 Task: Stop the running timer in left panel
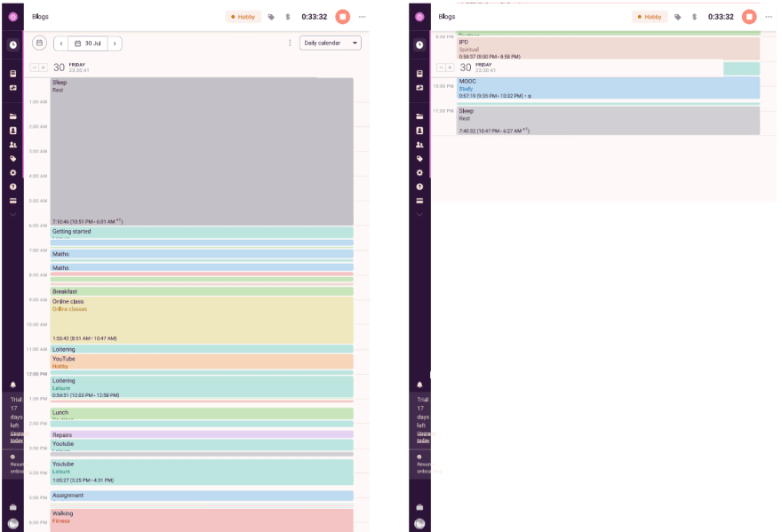[343, 17]
